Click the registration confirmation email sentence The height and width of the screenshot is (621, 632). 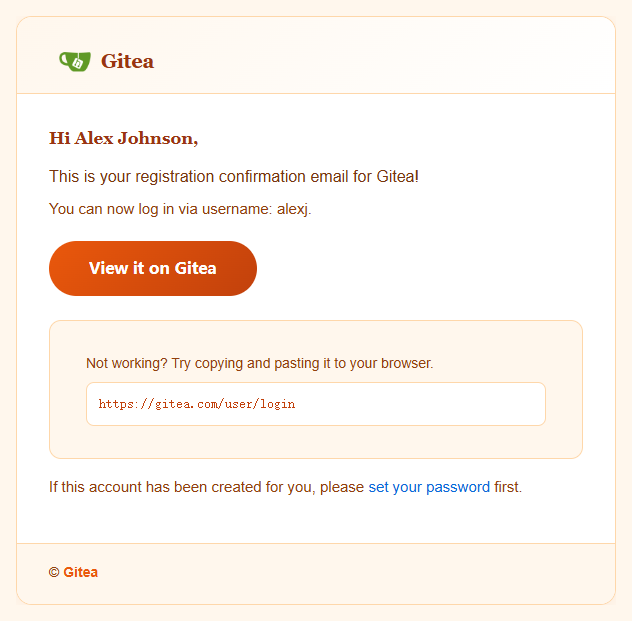234,177
